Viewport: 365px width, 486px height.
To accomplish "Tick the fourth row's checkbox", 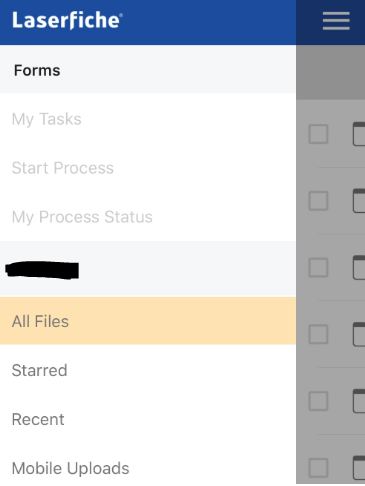I will [x=318, y=334].
